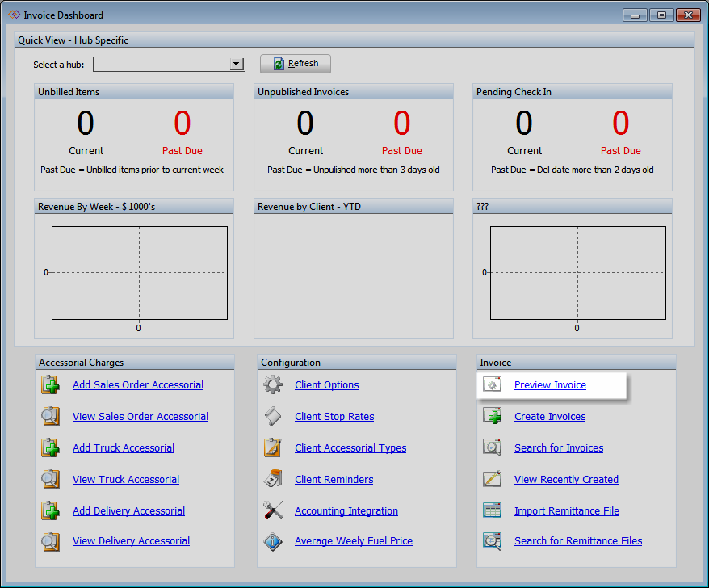
Task: Click the Client Options gear icon
Action: point(273,385)
